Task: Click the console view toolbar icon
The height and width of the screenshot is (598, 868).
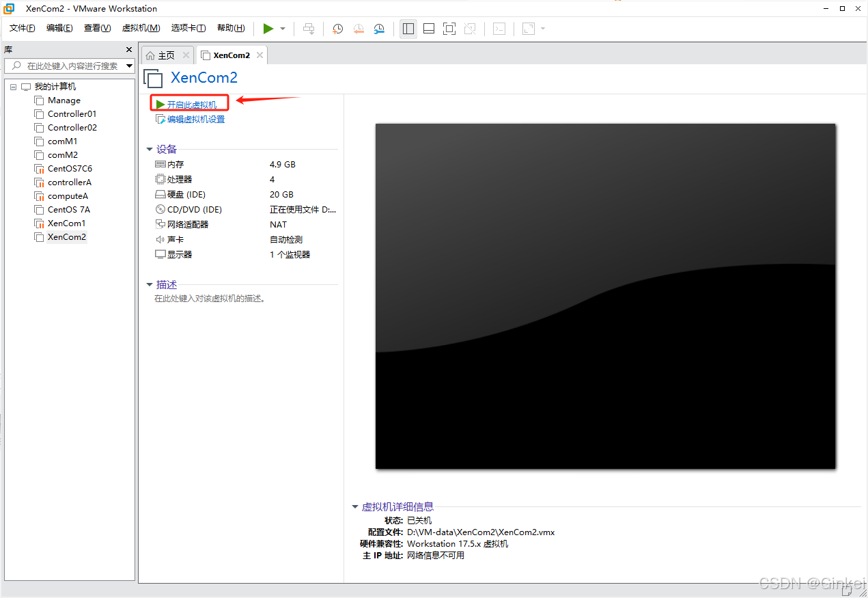Action: pos(499,29)
